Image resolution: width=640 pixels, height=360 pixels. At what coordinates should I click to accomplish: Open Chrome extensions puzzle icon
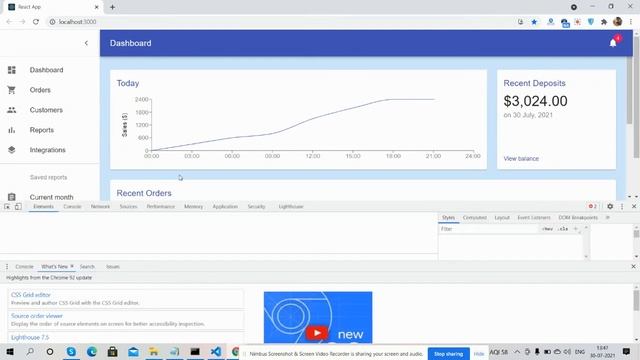click(x=604, y=22)
